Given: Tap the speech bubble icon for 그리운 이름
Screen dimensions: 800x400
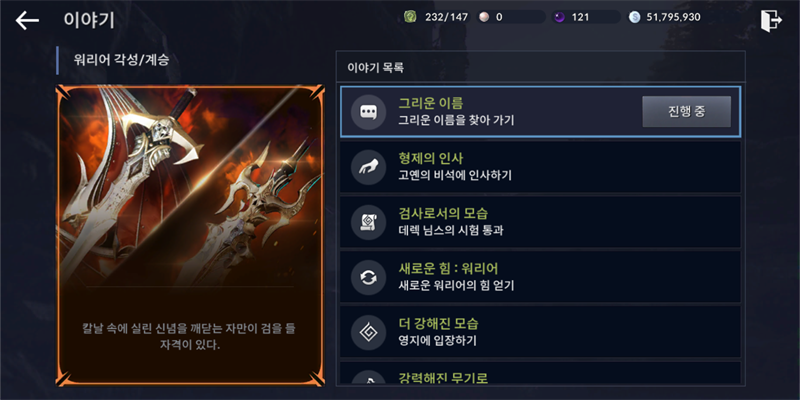Looking at the screenshot, I should pos(368,112).
